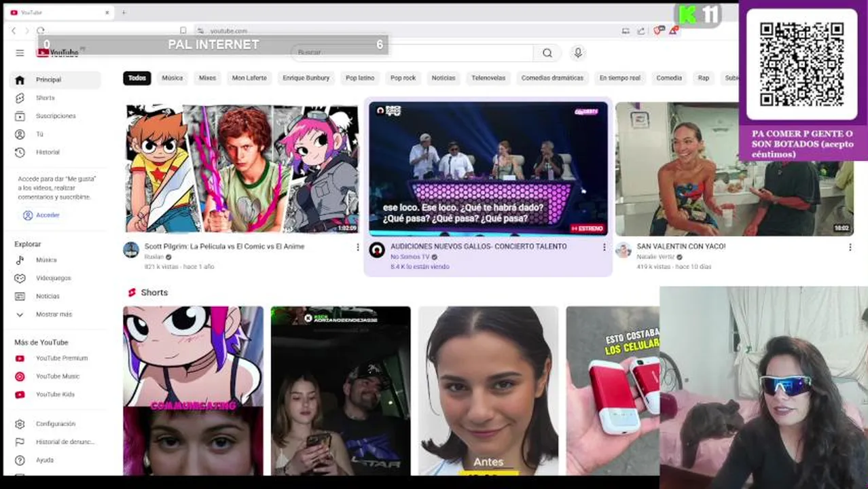The height and width of the screenshot is (489, 868).
Task: Open the Ruslan channel name link
Action: tap(154, 257)
